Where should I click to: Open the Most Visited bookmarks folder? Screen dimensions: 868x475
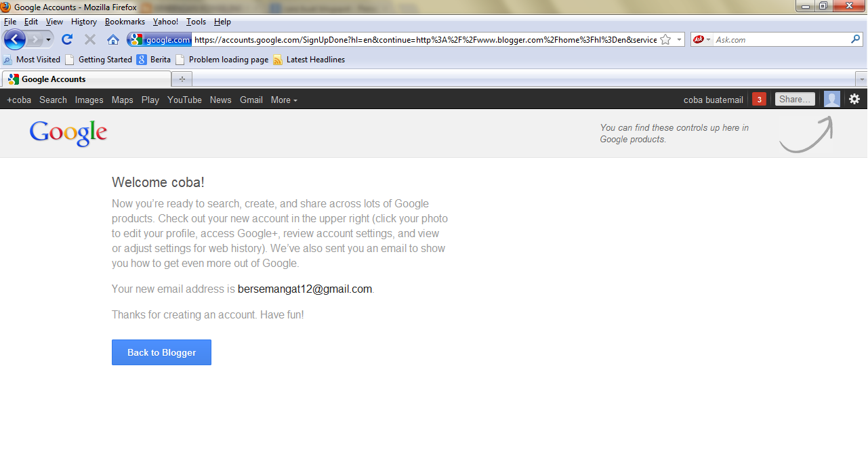pos(31,60)
